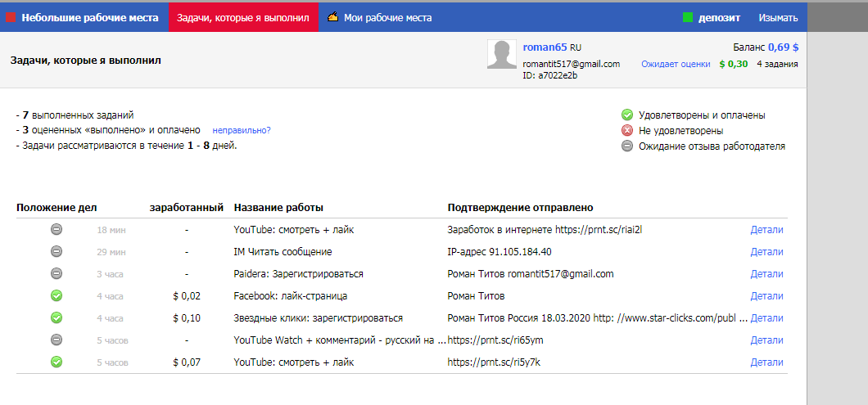Open Ожидает оценки link
Screen dimensions: 868x405
[x=676, y=64]
